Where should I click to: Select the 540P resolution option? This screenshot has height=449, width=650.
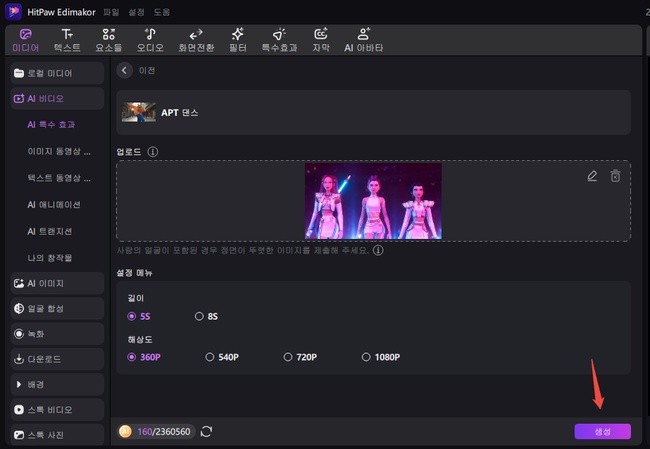click(x=222, y=357)
